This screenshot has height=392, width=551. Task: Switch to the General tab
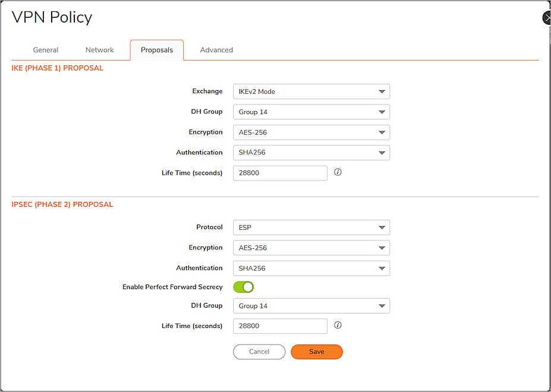(x=45, y=50)
